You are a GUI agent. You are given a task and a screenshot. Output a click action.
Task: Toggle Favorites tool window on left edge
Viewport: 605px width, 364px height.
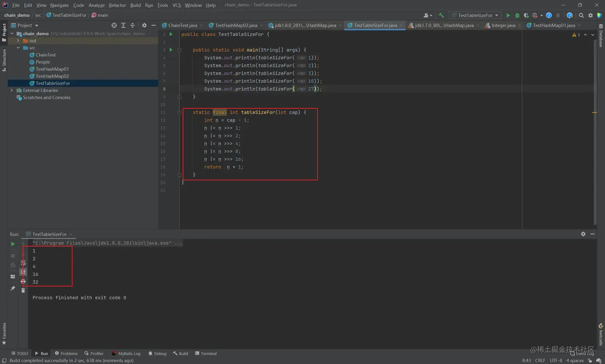[4, 334]
